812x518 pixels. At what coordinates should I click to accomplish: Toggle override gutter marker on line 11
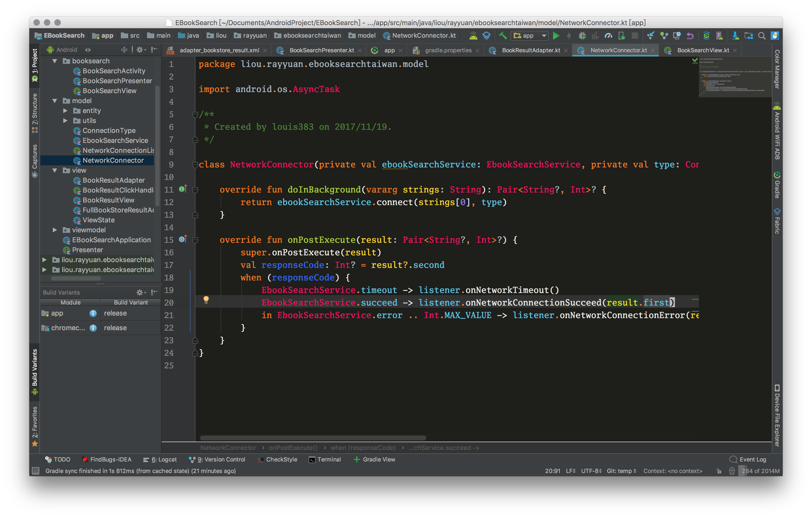click(183, 189)
